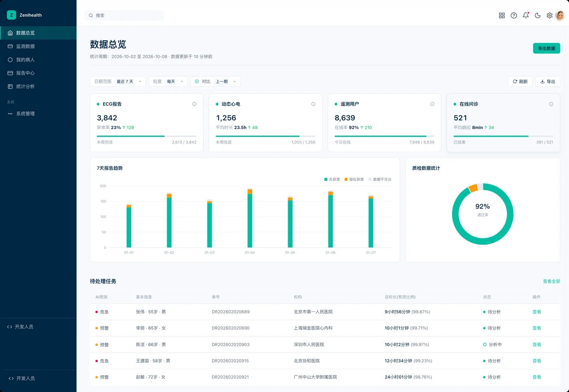The width and height of the screenshot is (569, 392).
Task: Click the 导出 button beside 刷新
Action: coord(548,82)
